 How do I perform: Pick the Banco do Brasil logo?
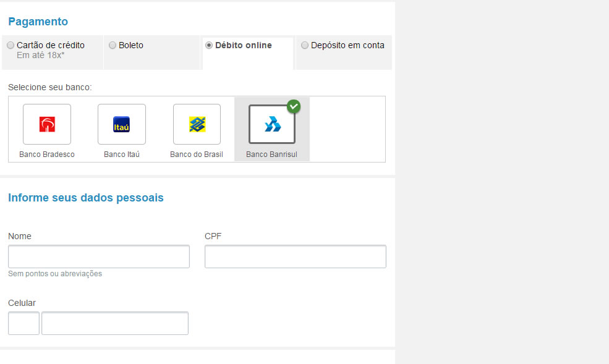[x=197, y=124]
